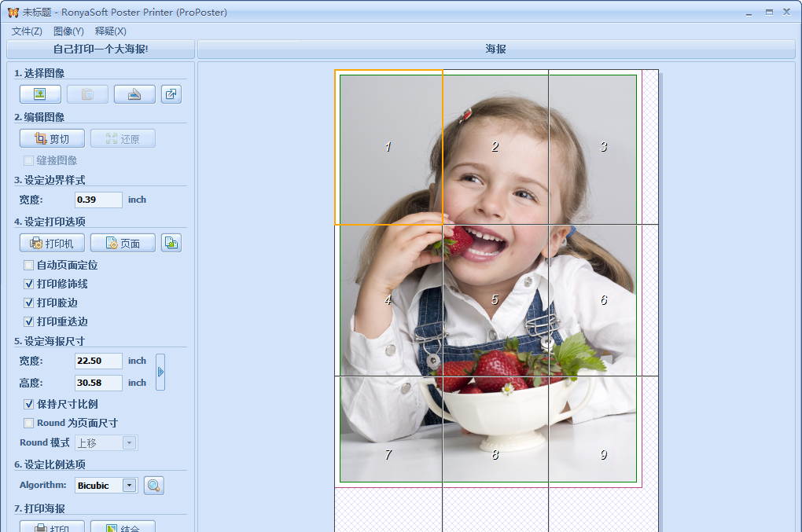This screenshot has width=802, height=532.
Task: Open 页面 page setup
Action: click(x=123, y=244)
